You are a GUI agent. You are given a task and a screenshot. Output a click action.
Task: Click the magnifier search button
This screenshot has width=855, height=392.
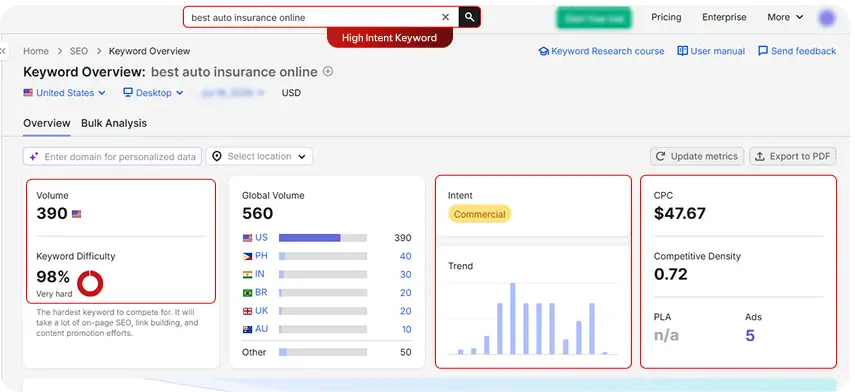click(469, 17)
